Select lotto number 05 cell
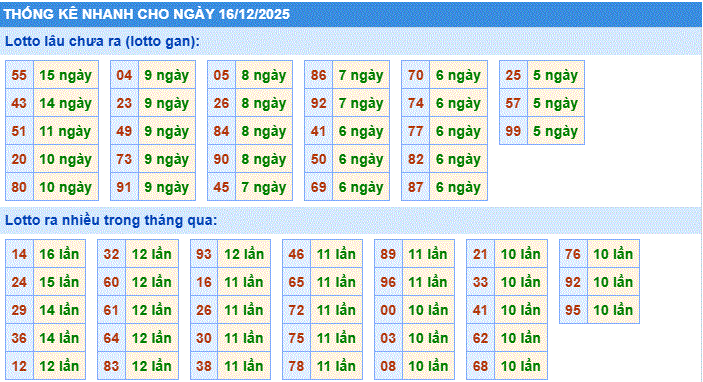Viewport: 703px width, 382px height. (x=221, y=75)
